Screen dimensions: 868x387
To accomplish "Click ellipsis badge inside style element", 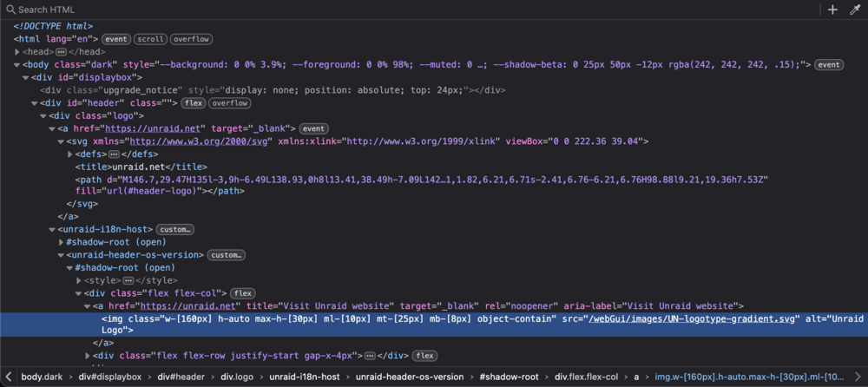I will tap(128, 280).
